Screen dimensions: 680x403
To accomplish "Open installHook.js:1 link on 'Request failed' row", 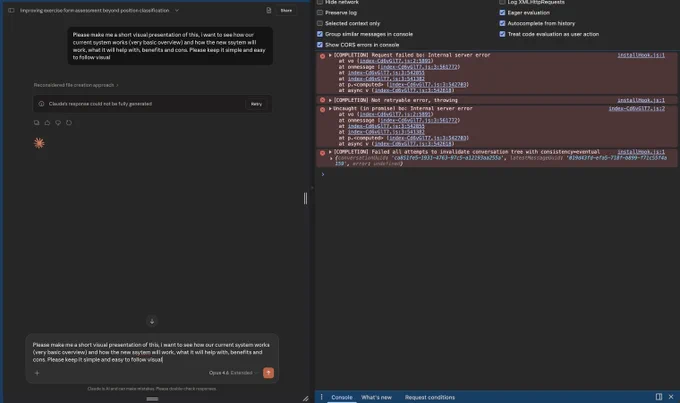I will tap(641, 55).
